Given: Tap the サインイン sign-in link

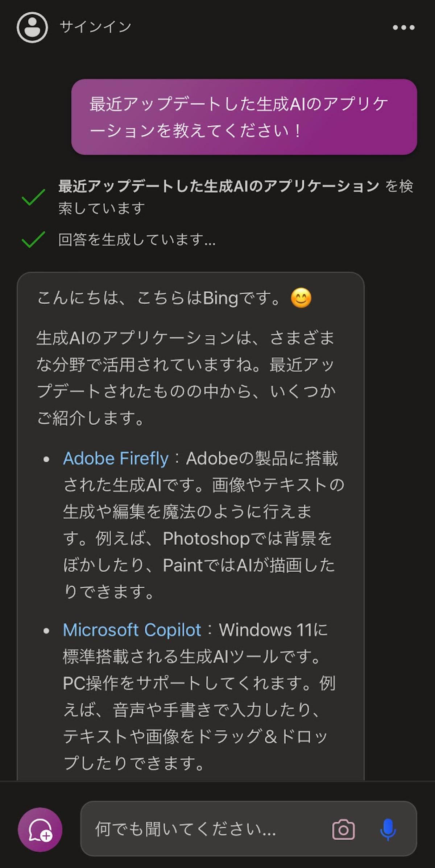Looking at the screenshot, I should 95,28.
